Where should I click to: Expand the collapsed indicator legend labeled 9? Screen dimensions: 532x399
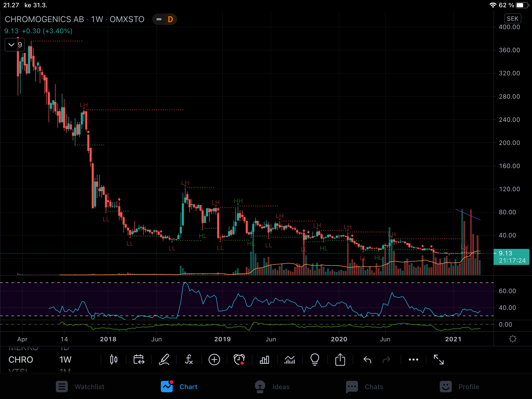coord(15,45)
